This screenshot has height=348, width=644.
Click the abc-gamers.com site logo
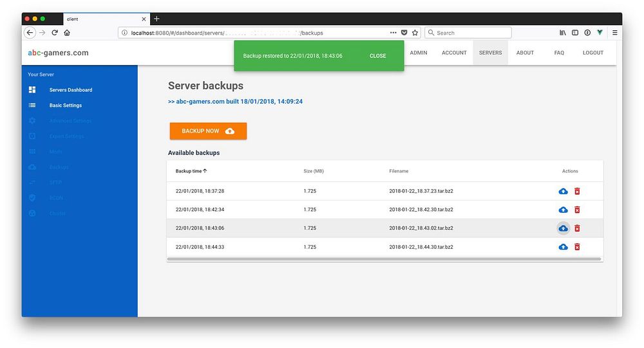pyautogui.click(x=59, y=53)
